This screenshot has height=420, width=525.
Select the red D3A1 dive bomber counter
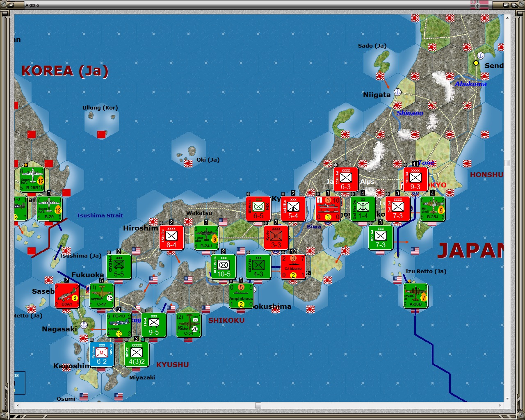coord(67,296)
